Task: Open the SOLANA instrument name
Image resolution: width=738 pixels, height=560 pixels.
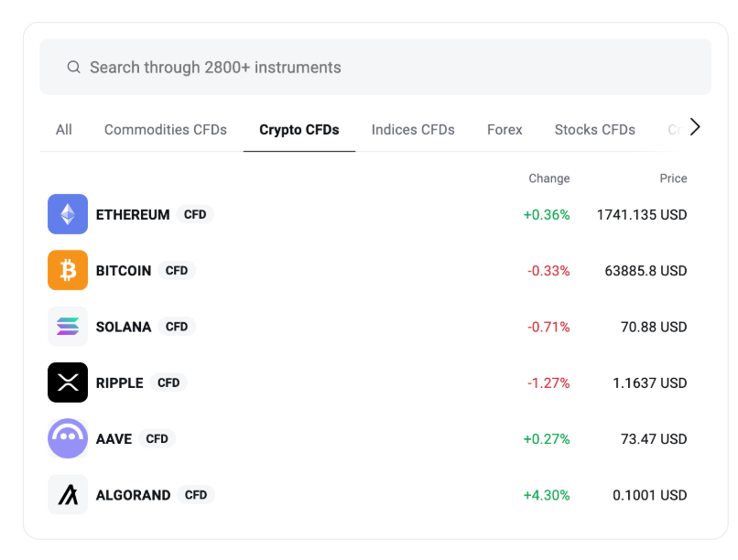Action: pyautogui.click(x=124, y=327)
